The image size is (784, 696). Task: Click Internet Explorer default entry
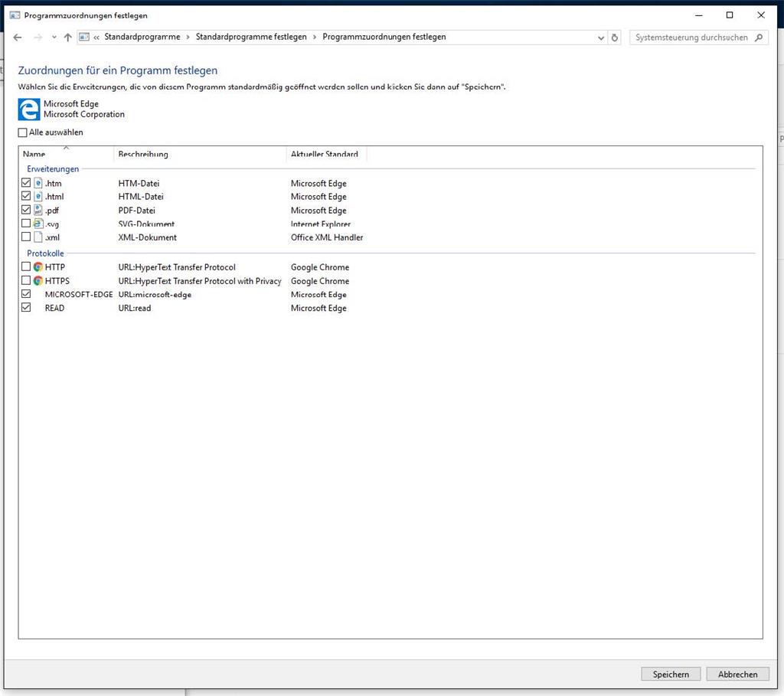pos(321,224)
